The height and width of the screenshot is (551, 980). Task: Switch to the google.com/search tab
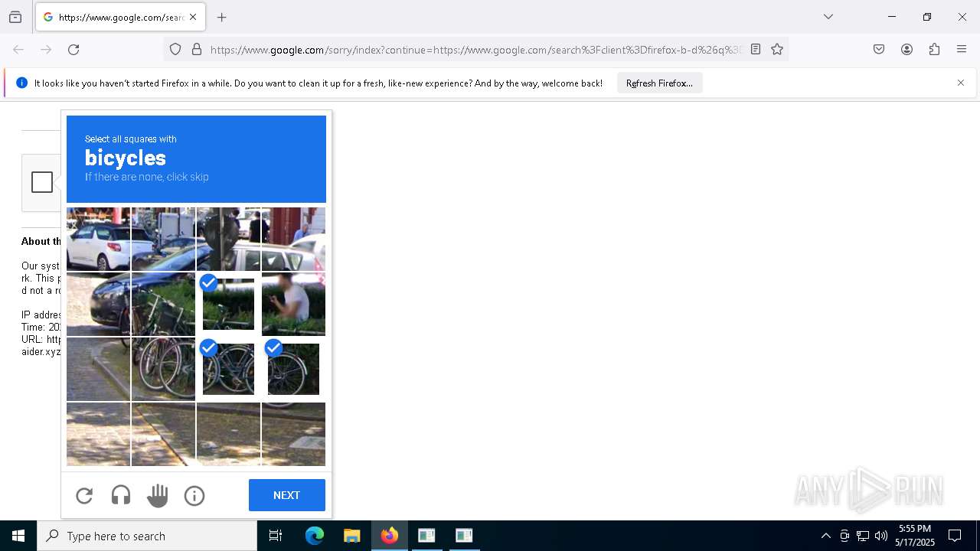coord(120,17)
